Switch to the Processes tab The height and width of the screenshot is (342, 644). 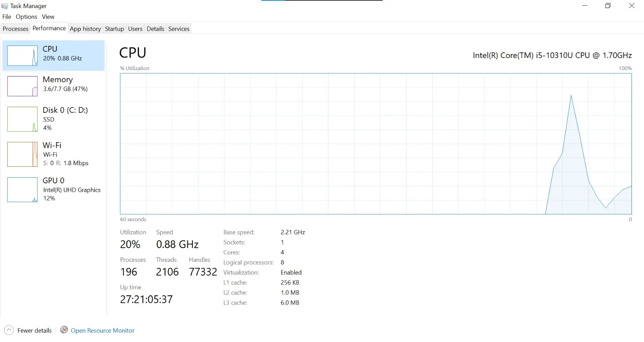(15, 29)
